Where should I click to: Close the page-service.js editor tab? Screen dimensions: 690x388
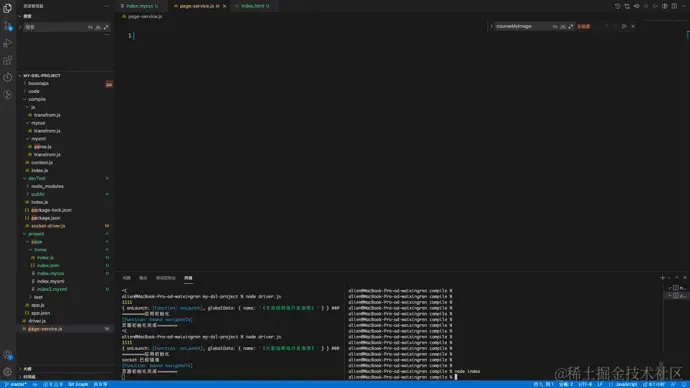tap(224, 6)
